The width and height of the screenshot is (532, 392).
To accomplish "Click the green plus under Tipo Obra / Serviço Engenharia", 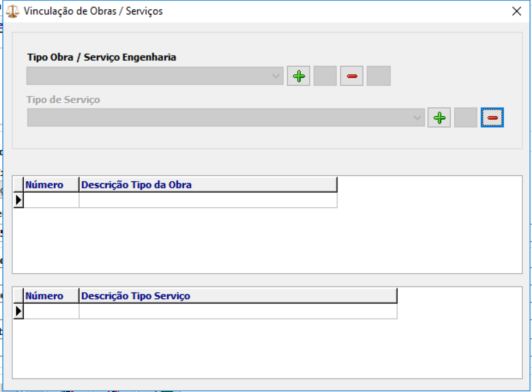I will coord(299,76).
